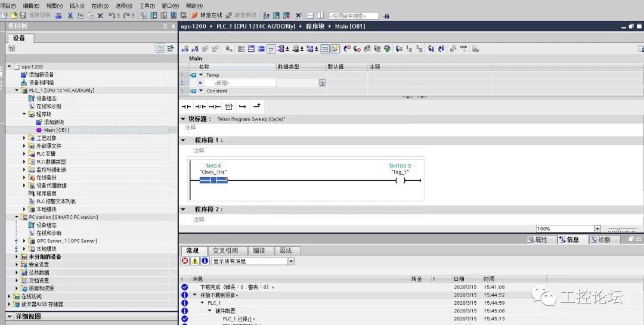Click the Undo arrow icon

coord(112,16)
